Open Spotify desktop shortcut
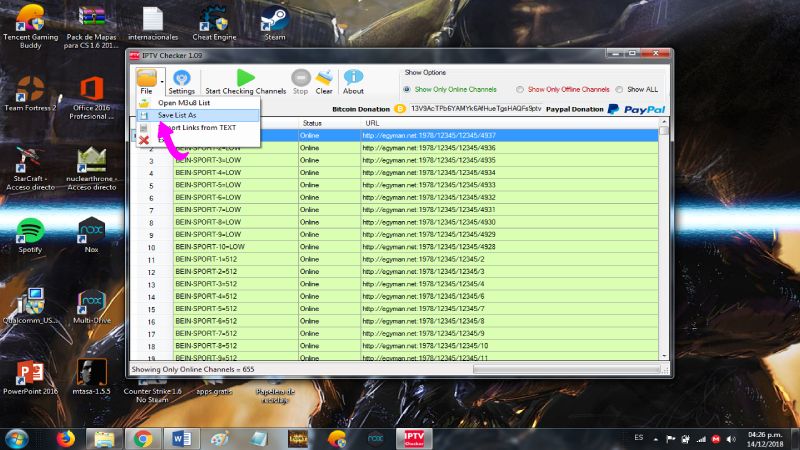The height and width of the screenshot is (450, 800). [30, 235]
